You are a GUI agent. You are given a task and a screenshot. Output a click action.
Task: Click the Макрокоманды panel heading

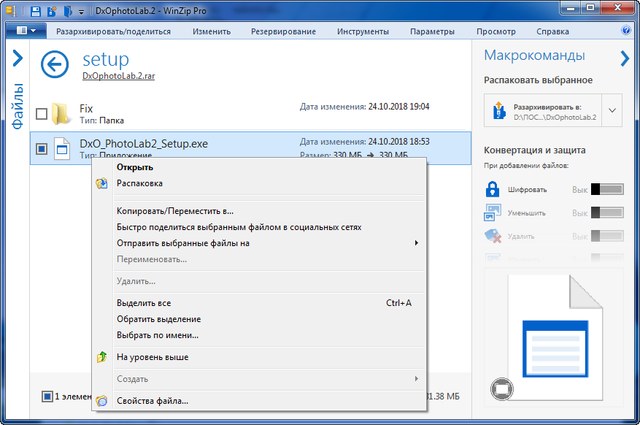click(534, 56)
